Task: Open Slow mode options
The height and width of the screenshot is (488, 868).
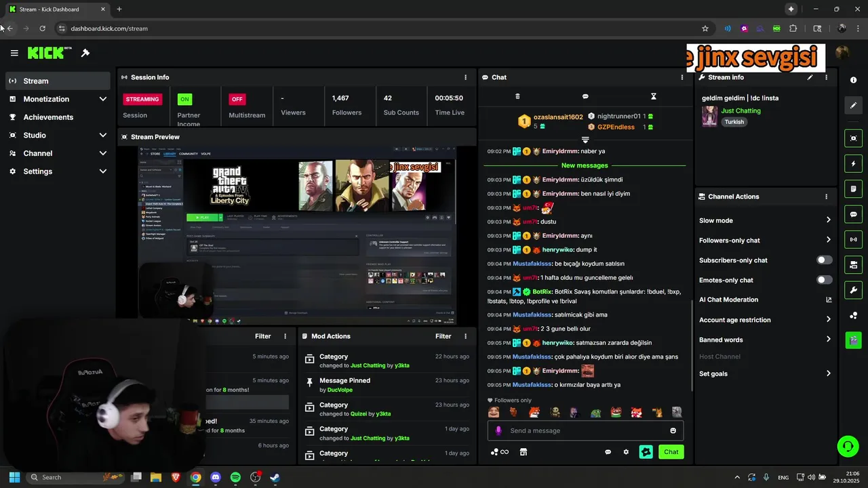Action: click(x=765, y=220)
